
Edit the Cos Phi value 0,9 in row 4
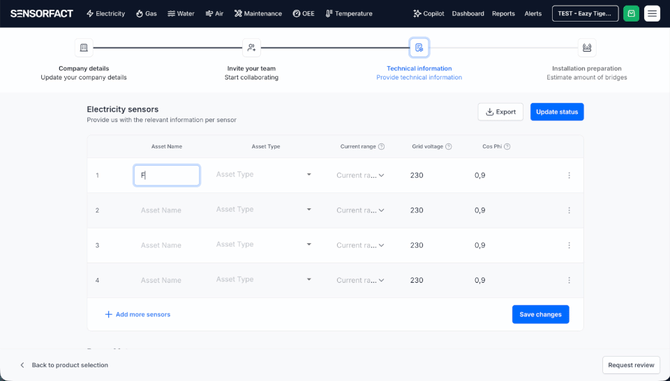[x=480, y=280]
